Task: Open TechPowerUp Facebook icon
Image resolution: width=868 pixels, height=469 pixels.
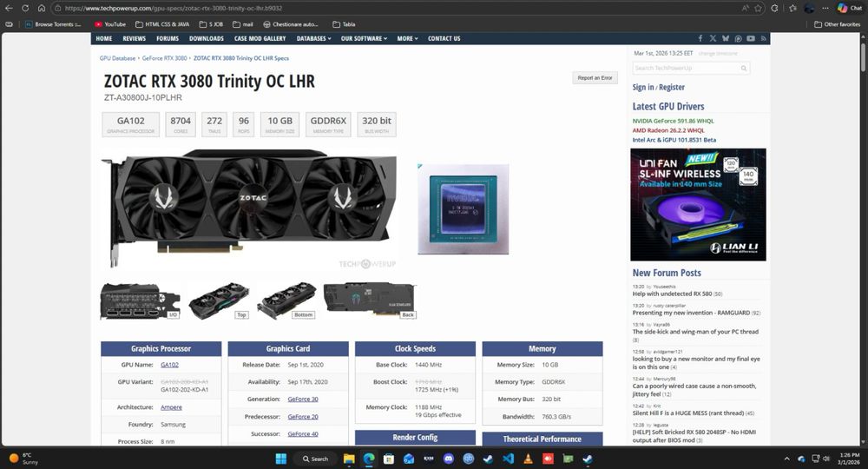Action: pos(700,38)
